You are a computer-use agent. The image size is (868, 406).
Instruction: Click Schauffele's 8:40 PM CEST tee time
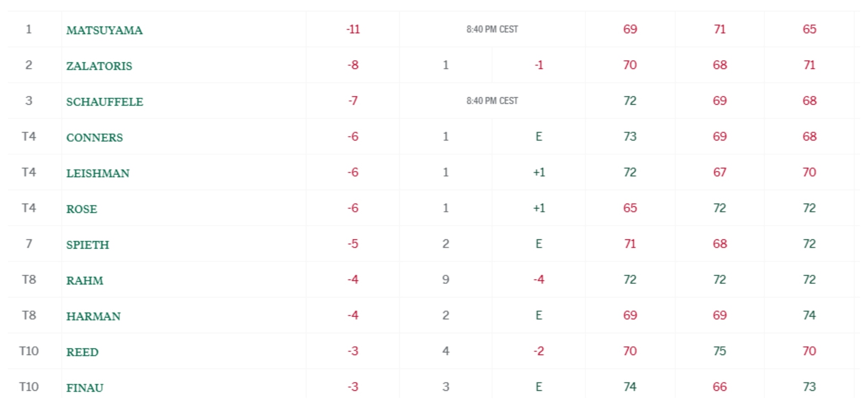pyautogui.click(x=492, y=101)
